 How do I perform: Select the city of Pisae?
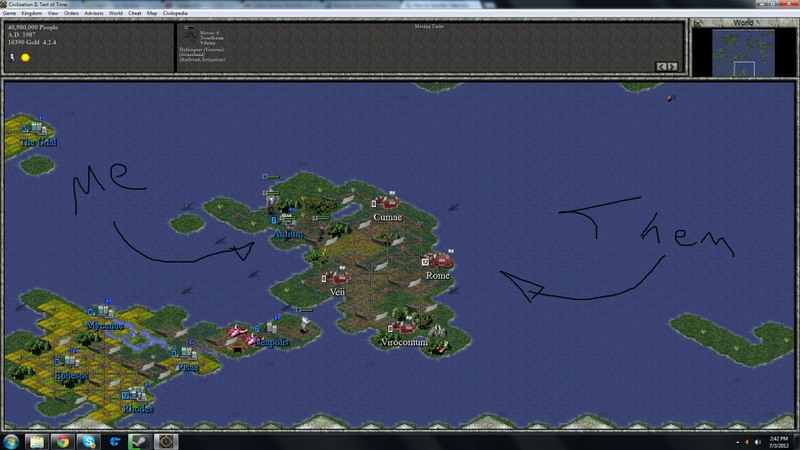(185, 352)
